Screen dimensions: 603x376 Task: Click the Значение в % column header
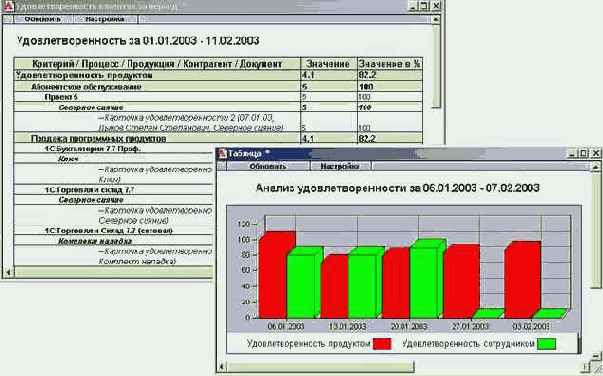[389, 64]
